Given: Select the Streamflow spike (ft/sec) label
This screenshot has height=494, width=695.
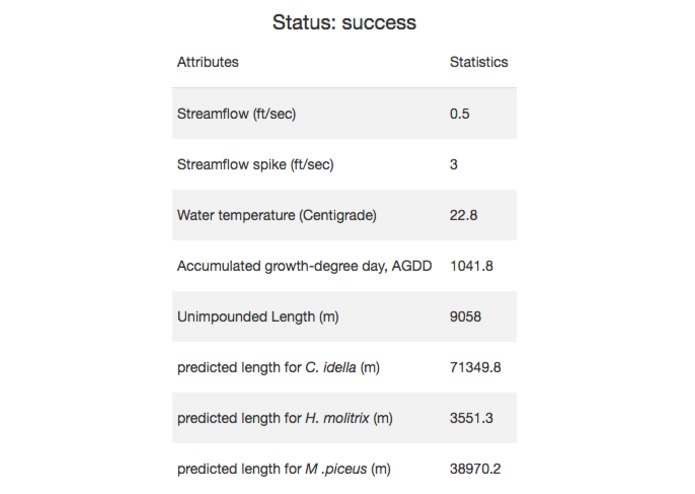Looking at the screenshot, I should coord(255,165).
